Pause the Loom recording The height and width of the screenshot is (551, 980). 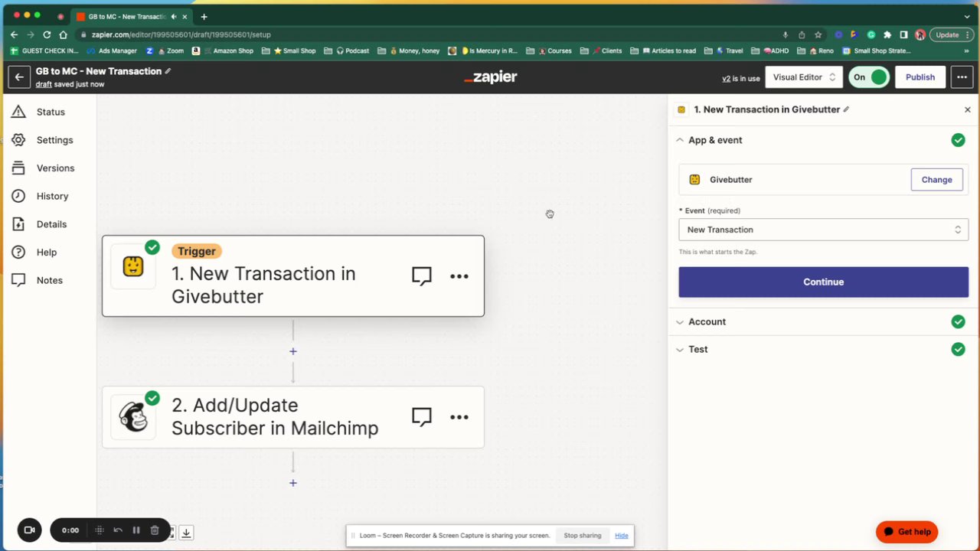[x=136, y=530]
